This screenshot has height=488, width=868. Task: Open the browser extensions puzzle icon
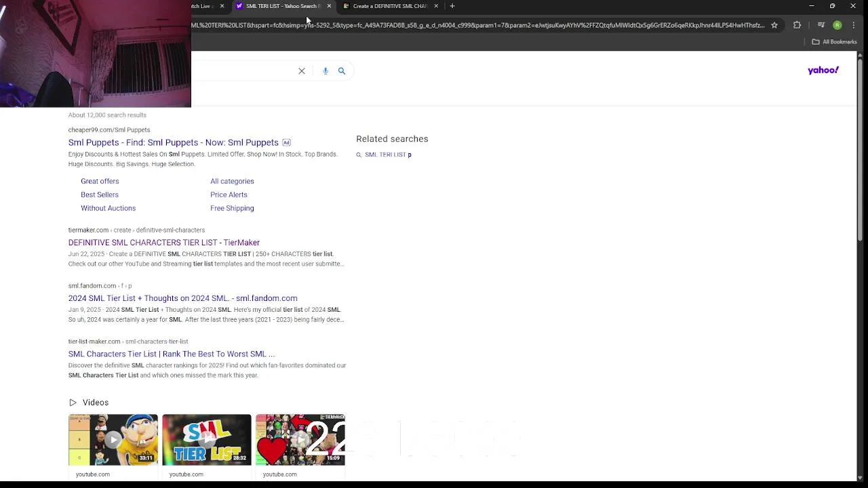797,25
